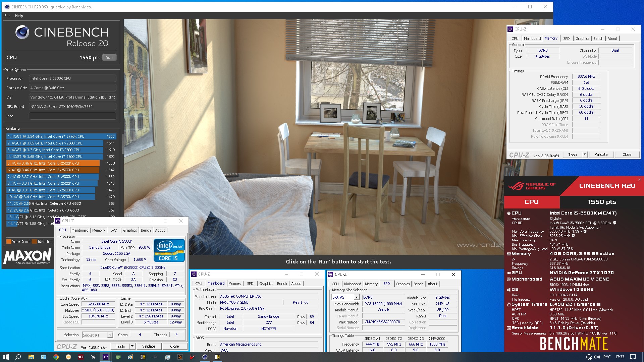The image size is (644, 362).
Task: Open Mainboard tab in the CPU-Z CPU window
Action: 80,230
